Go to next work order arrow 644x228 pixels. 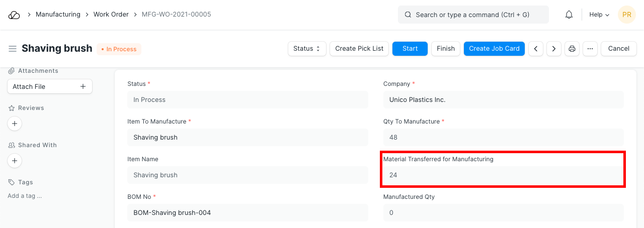tap(554, 49)
